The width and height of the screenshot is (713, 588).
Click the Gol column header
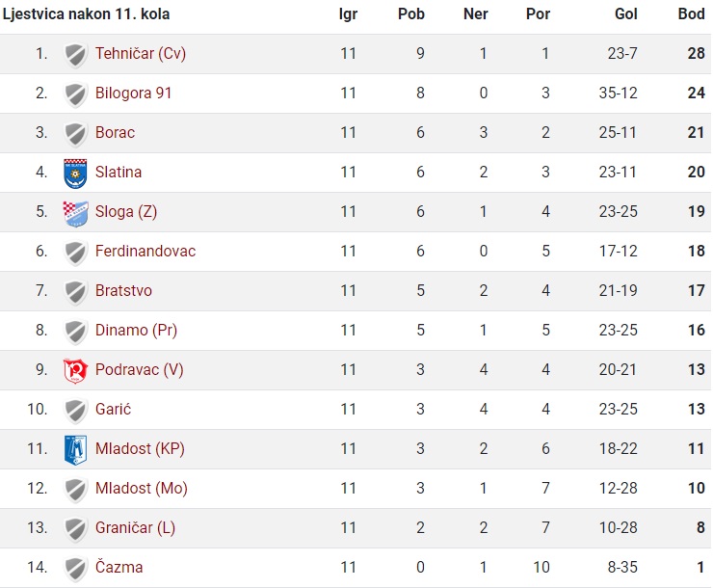625,14
